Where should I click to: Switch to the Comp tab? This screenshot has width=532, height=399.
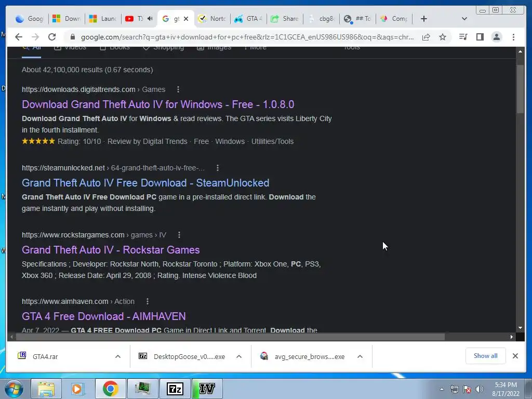coord(394,19)
